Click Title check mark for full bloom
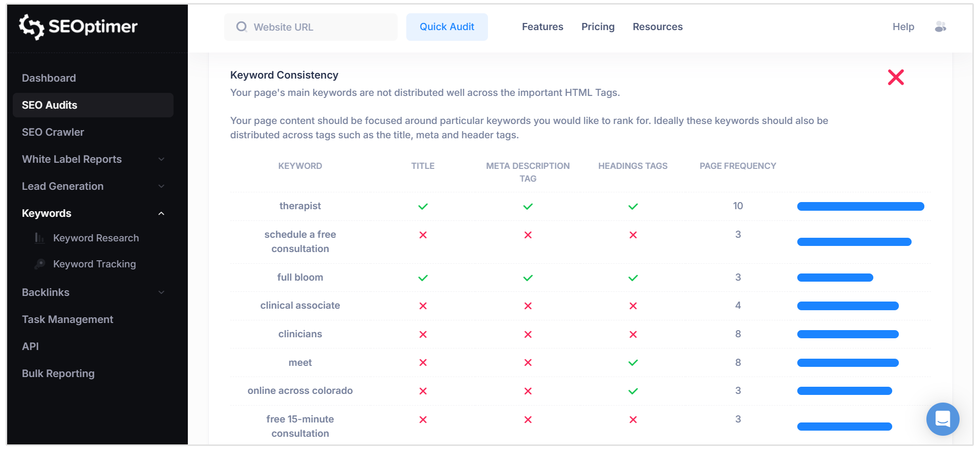980x449 pixels. [423, 278]
